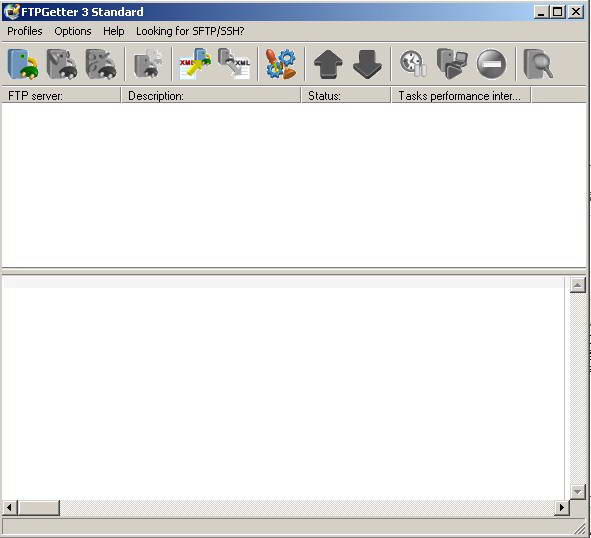Open the Help menu
The height and width of the screenshot is (538, 591).
pos(113,31)
